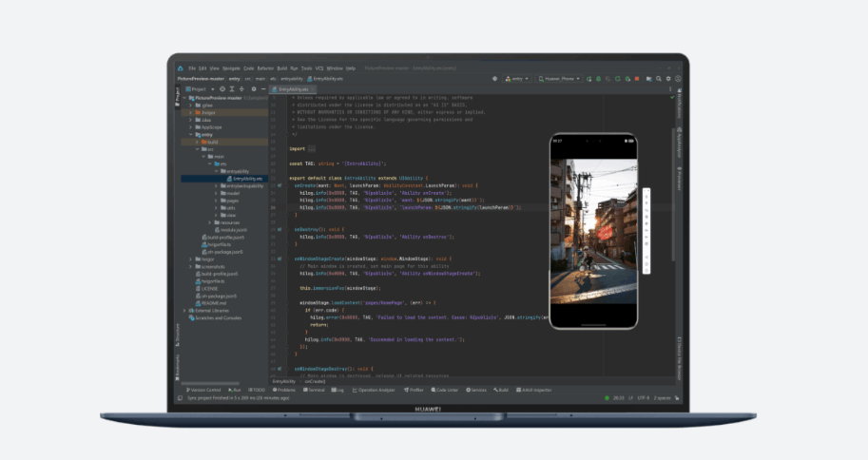This screenshot has width=868, height=460.
Task: Open the VCS menu
Action: (x=319, y=68)
